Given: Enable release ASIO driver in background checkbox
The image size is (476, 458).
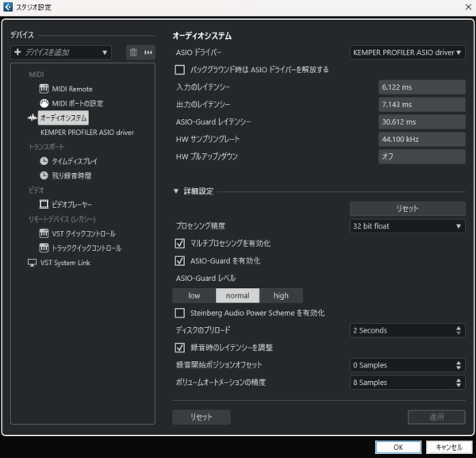Looking at the screenshot, I should coord(180,70).
